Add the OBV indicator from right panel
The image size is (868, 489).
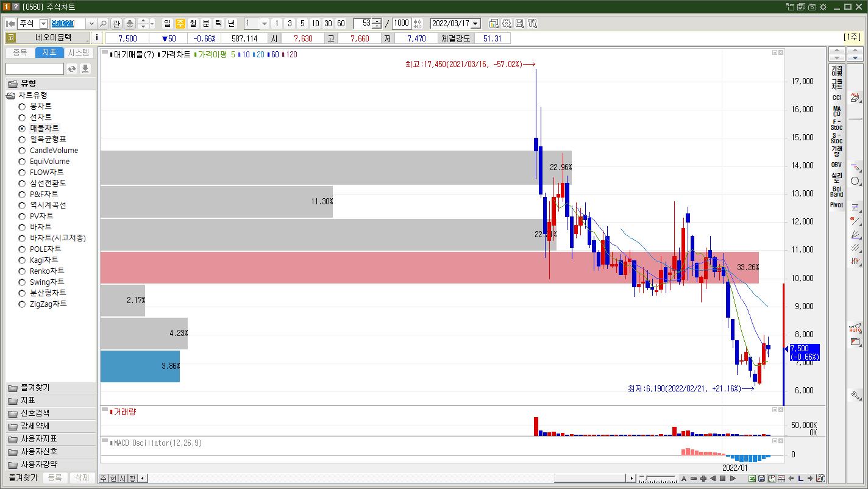pyautogui.click(x=836, y=165)
